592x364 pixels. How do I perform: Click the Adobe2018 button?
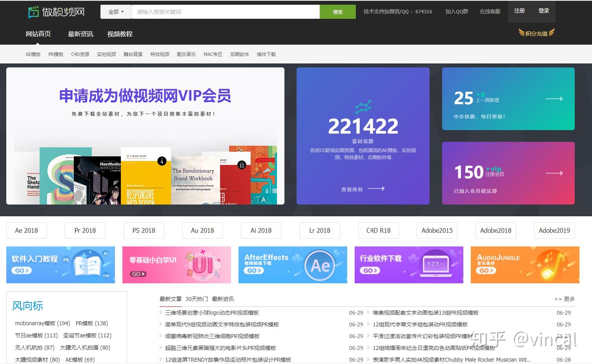tap(496, 230)
